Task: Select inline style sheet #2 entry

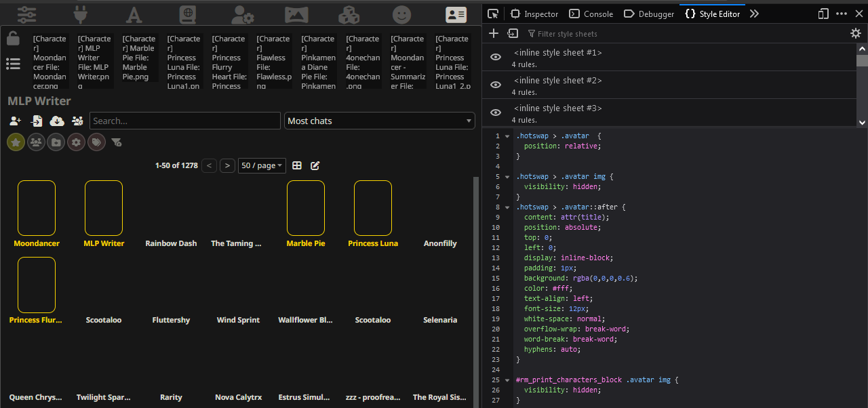Action: (x=669, y=85)
